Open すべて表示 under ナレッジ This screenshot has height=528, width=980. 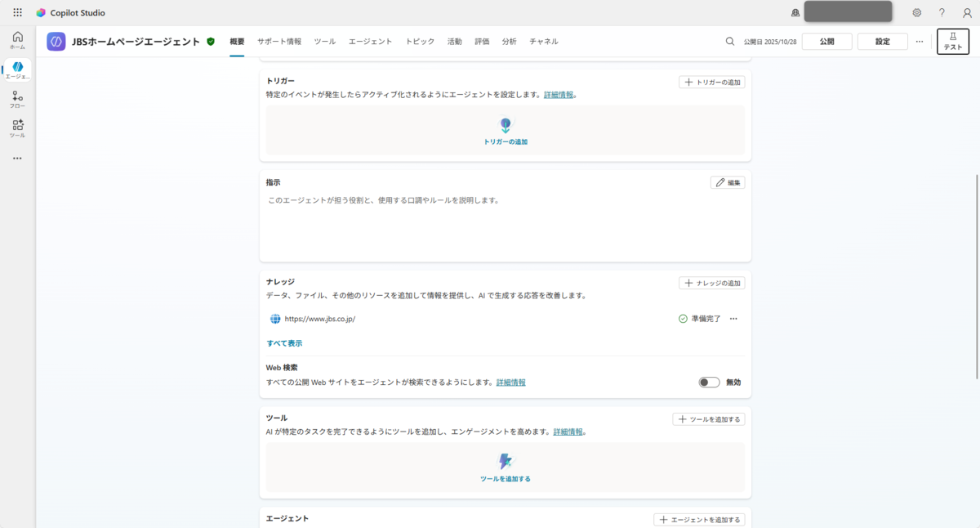[x=285, y=342]
